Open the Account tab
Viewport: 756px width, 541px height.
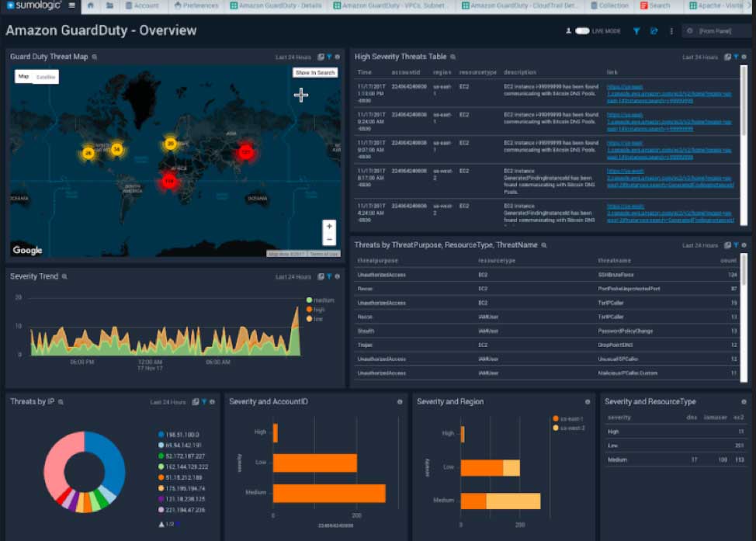[142, 5]
